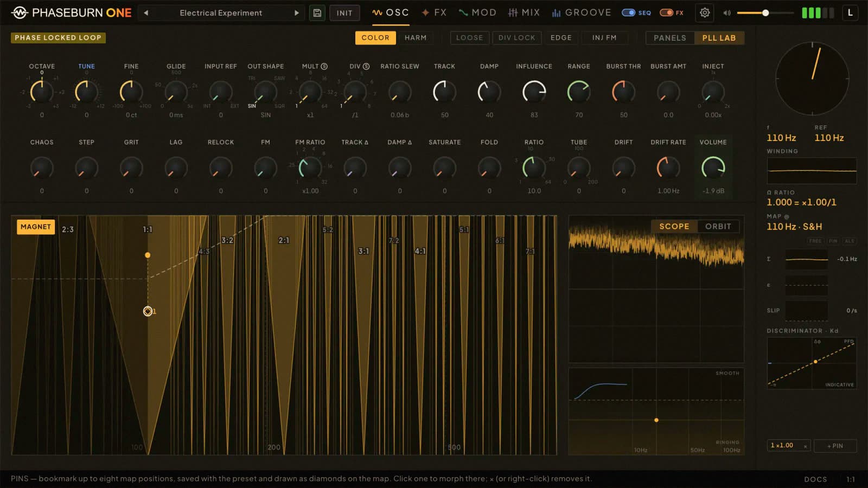
Task: Open the GROOVE tab
Action: click(x=582, y=12)
